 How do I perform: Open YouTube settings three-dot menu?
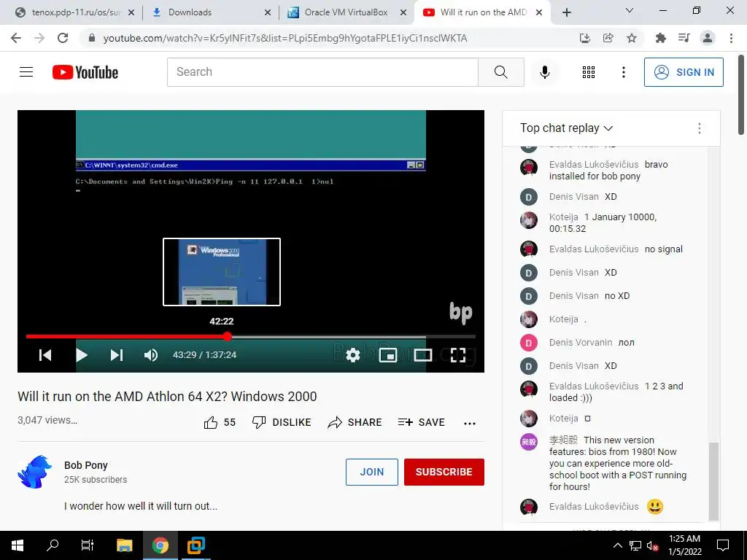pyautogui.click(x=623, y=72)
